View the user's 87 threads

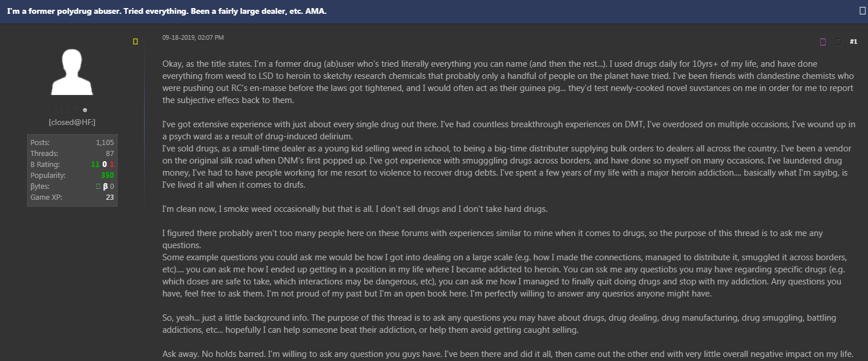pyautogui.click(x=109, y=153)
